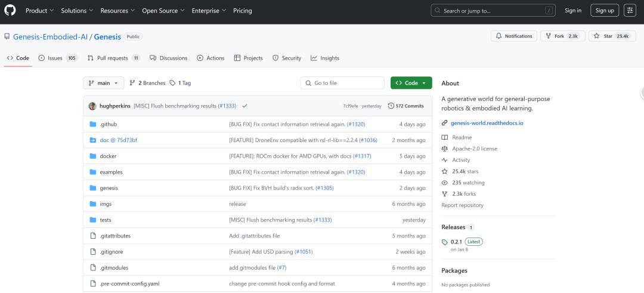Open hughperkins author link
The width and height of the screenshot is (644, 293).
point(115,106)
